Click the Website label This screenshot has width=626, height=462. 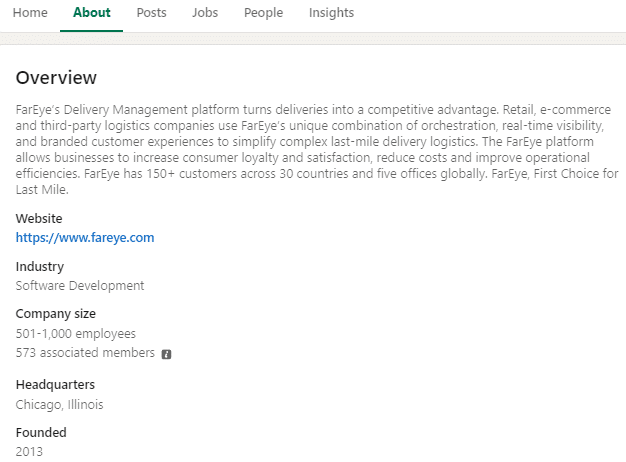(x=39, y=218)
